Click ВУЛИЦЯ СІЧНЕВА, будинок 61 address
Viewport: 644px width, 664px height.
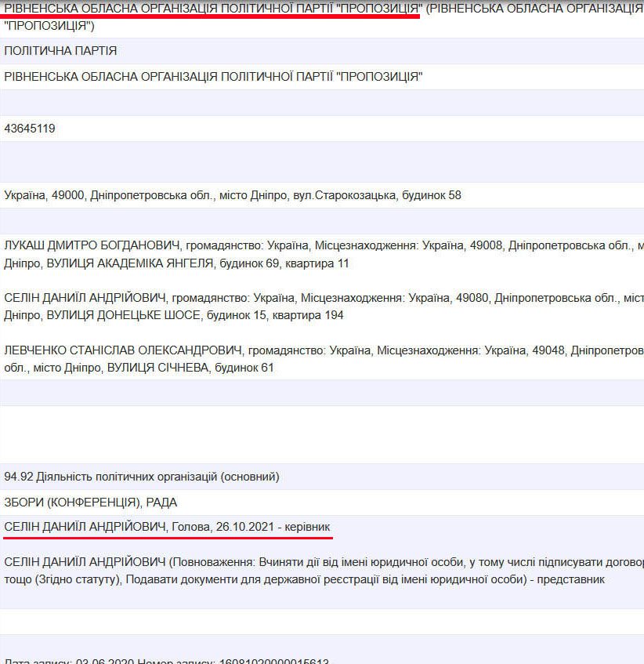[x=190, y=368]
